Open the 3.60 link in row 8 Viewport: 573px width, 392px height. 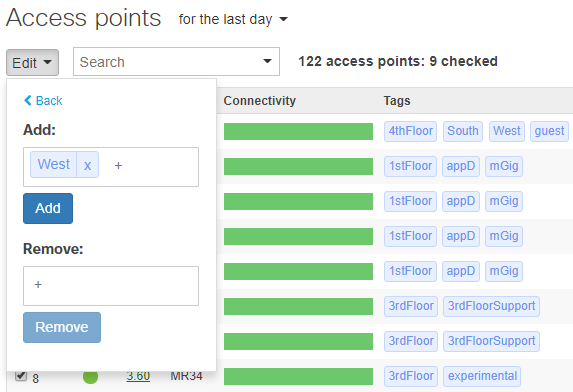pos(138,376)
